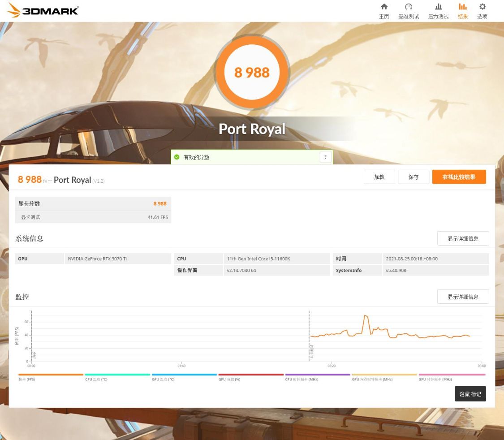Click the 隐藏 标记 hide markers button
The image size is (504, 440).
470,394
